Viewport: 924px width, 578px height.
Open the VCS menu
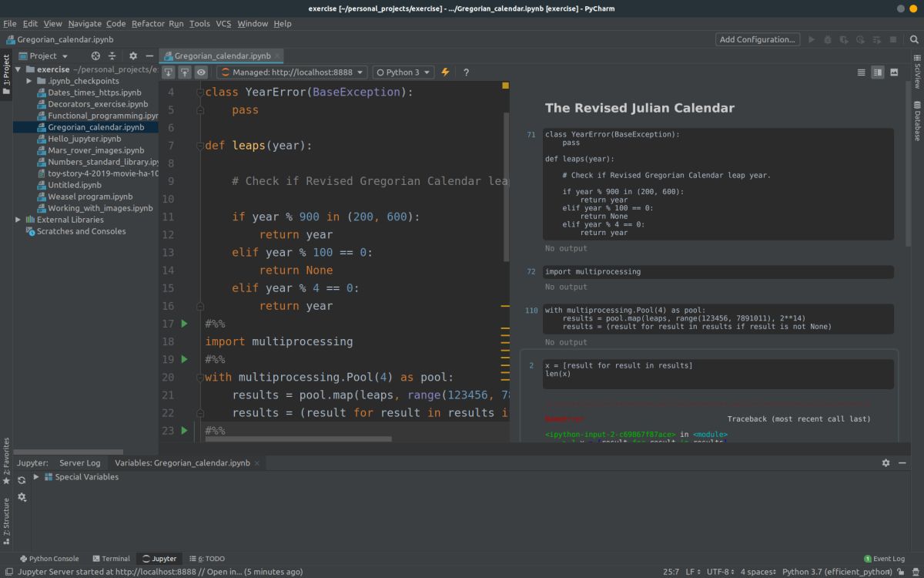pos(223,24)
